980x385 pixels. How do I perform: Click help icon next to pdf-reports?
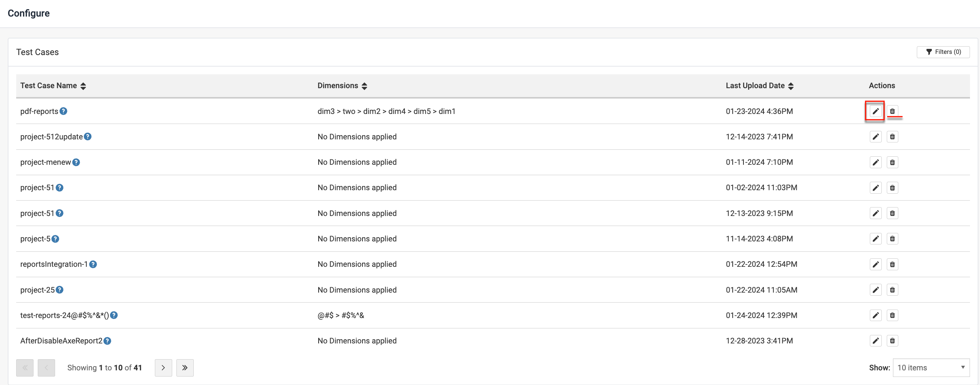(64, 111)
